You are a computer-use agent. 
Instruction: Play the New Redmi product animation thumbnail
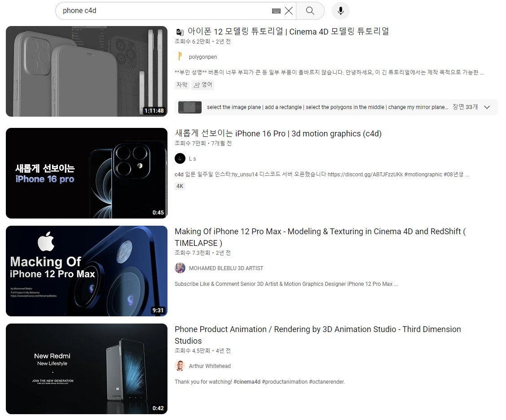click(87, 369)
